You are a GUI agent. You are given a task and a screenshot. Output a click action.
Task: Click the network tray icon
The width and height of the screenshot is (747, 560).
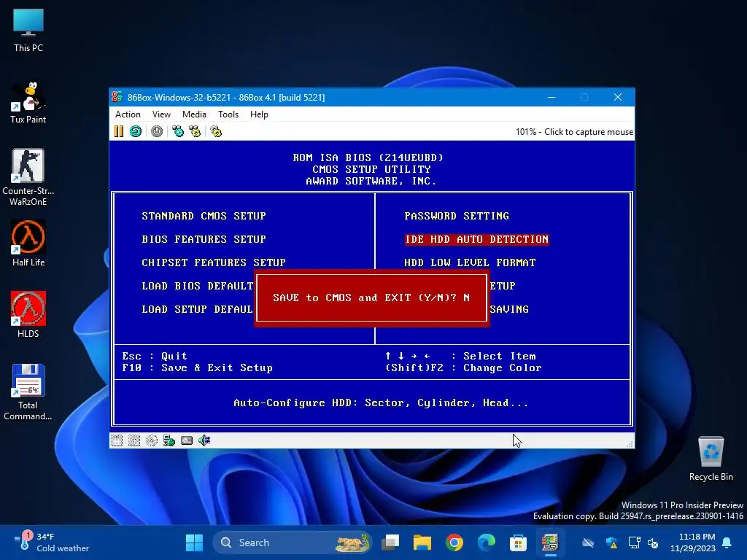click(x=634, y=542)
